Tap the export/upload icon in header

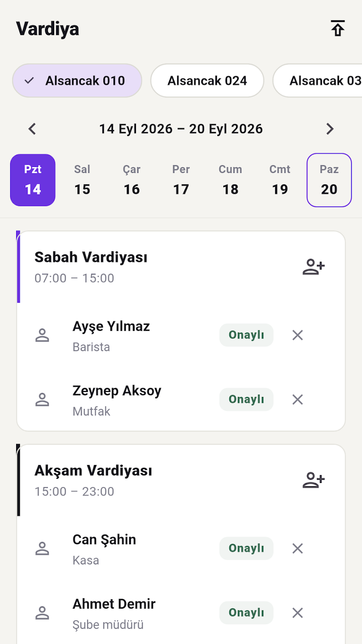tap(338, 29)
